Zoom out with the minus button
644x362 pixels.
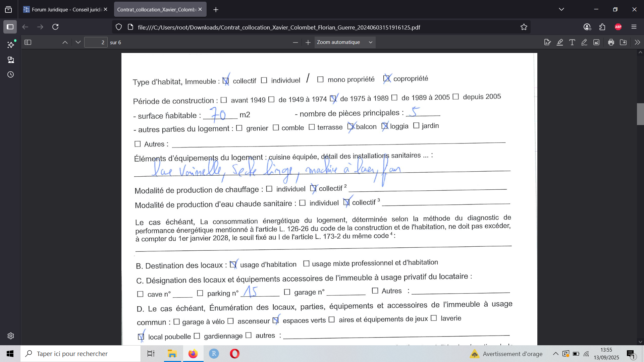[295, 42]
